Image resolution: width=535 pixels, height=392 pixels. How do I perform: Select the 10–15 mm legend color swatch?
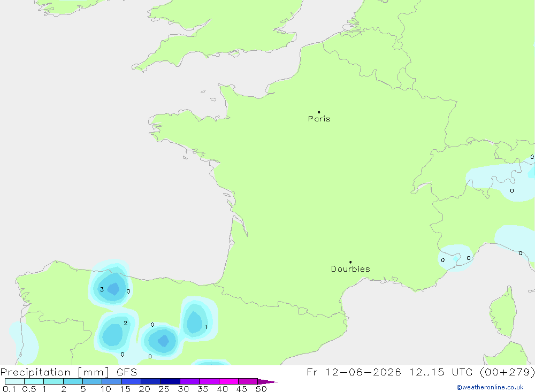click(112, 381)
